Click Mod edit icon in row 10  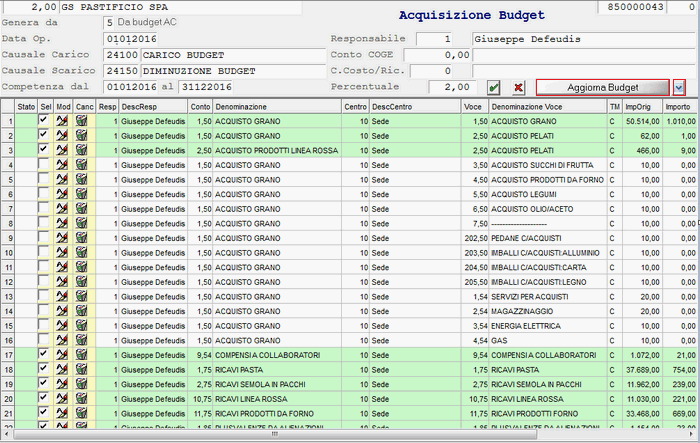coord(62,253)
